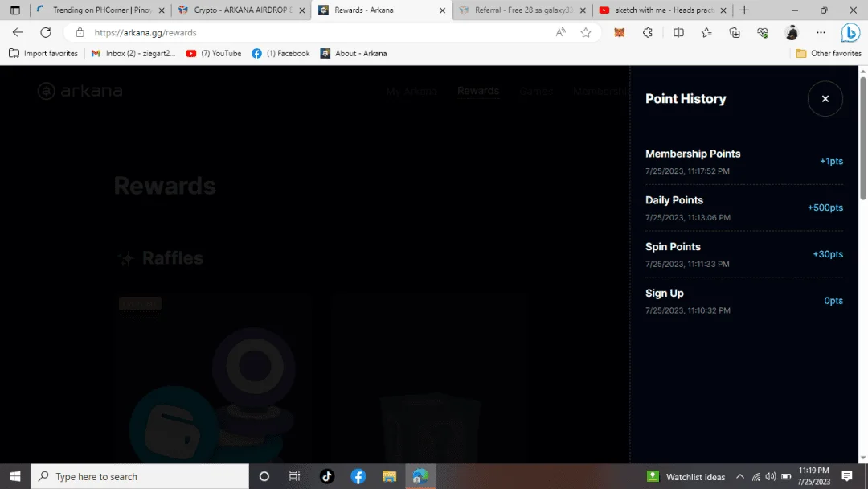
Task: Select the Edge taskbar icon
Action: [x=420, y=476]
